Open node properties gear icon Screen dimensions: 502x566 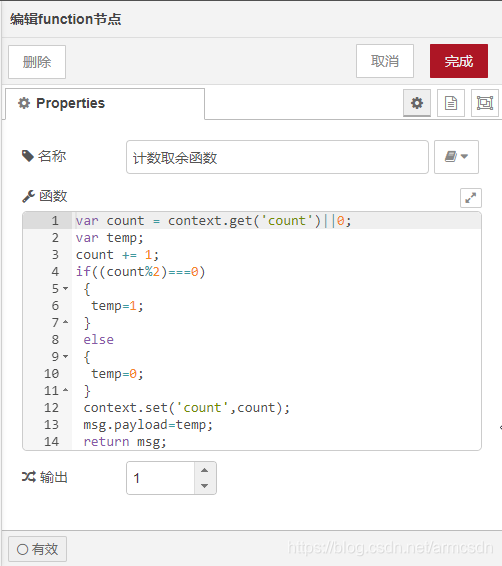pyautogui.click(x=416, y=103)
